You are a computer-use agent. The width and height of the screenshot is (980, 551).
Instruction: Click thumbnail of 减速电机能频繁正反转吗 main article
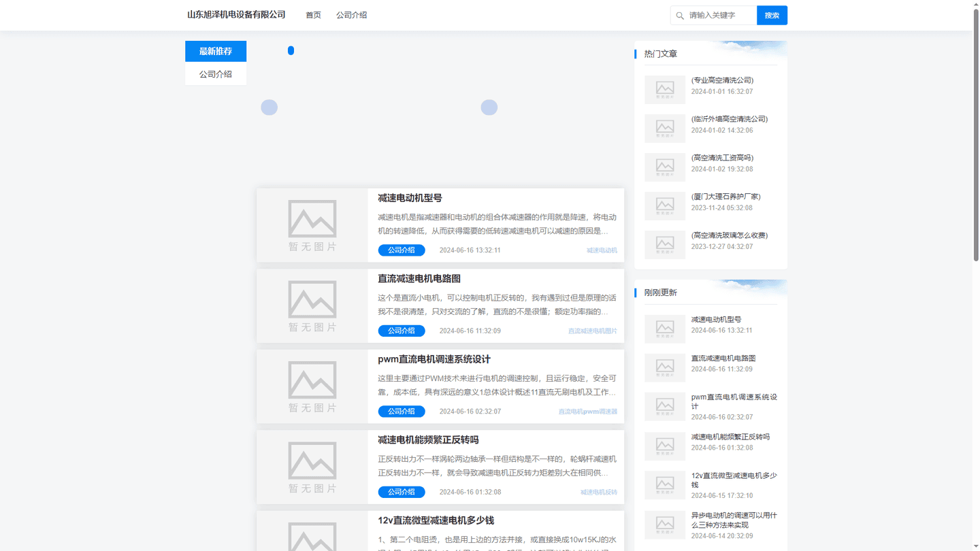pyautogui.click(x=312, y=467)
